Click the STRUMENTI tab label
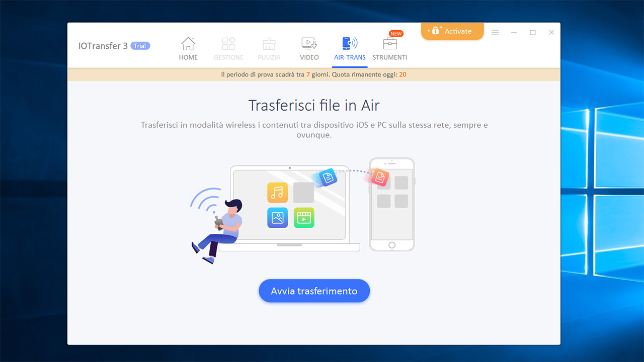The width and height of the screenshot is (644, 362). [390, 57]
